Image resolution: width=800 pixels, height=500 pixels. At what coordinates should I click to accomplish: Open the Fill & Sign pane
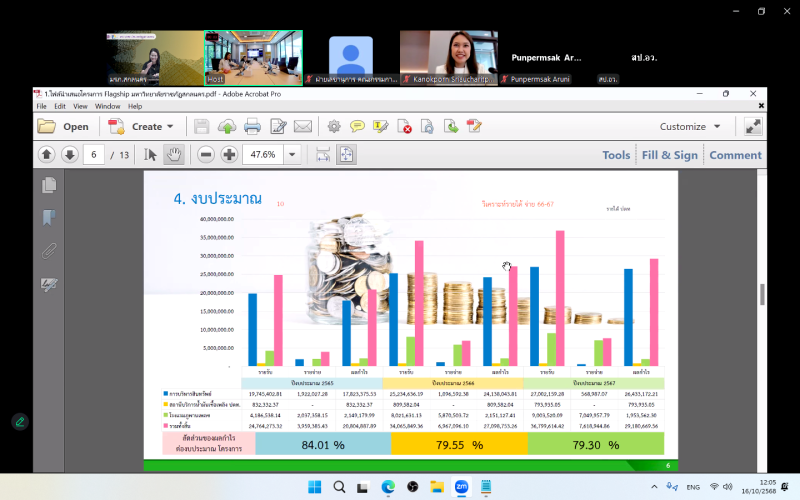click(x=669, y=155)
